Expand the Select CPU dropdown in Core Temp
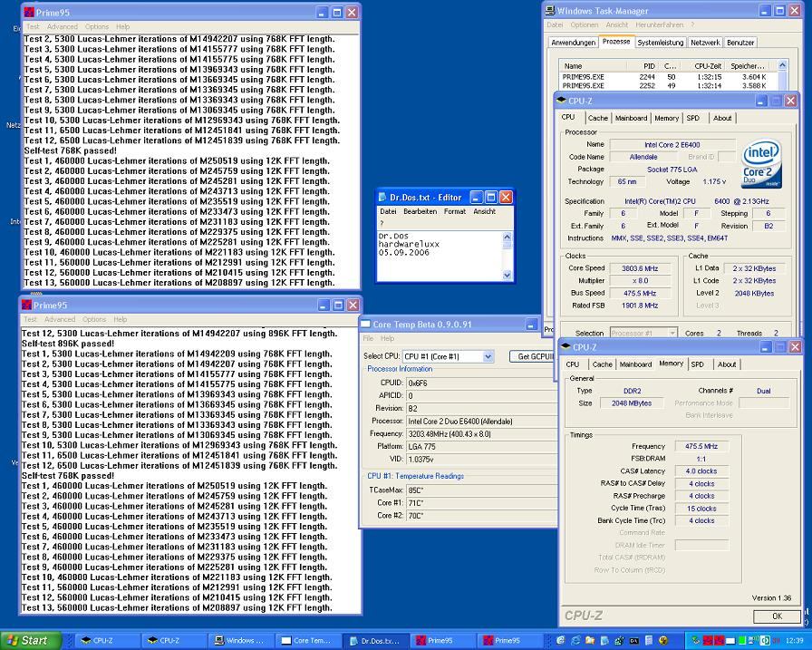 point(488,356)
